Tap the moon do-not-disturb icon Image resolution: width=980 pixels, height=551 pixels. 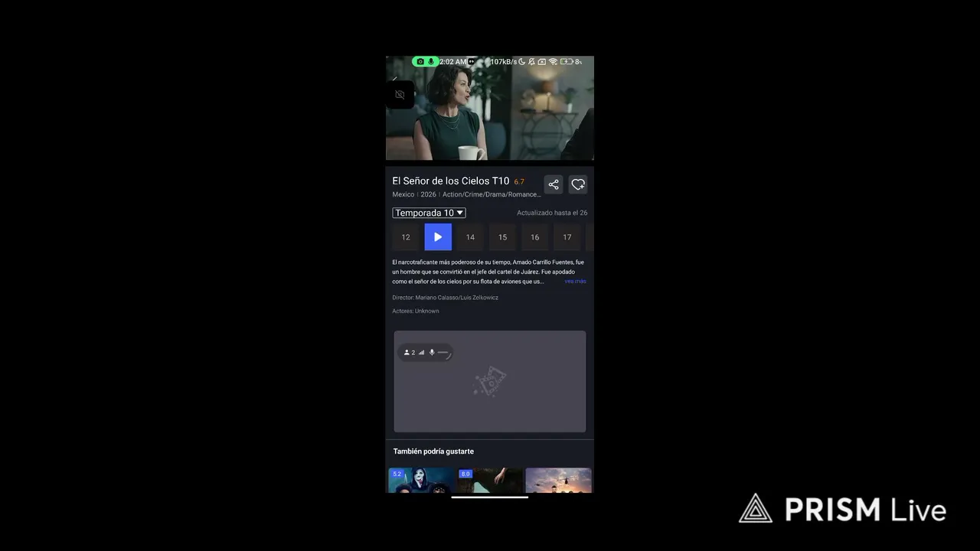point(522,61)
